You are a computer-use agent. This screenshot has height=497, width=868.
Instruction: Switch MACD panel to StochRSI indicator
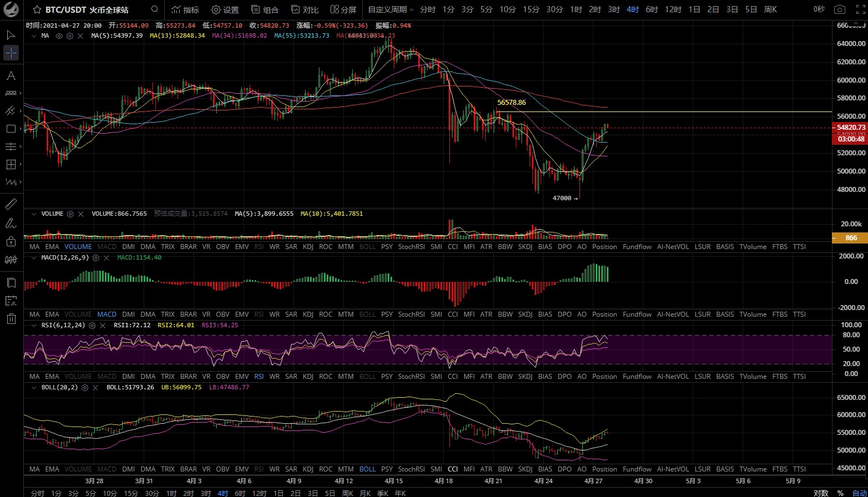pos(411,314)
